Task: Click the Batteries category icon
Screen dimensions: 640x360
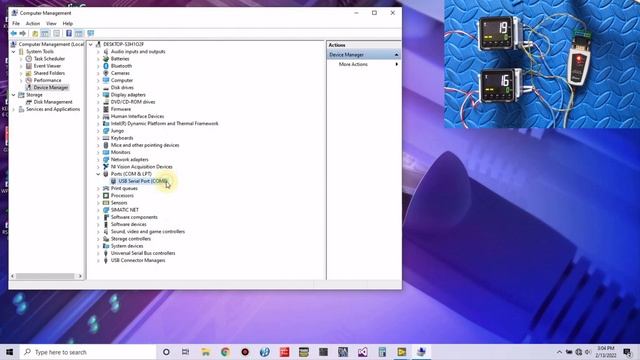Action: (x=106, y=59)
